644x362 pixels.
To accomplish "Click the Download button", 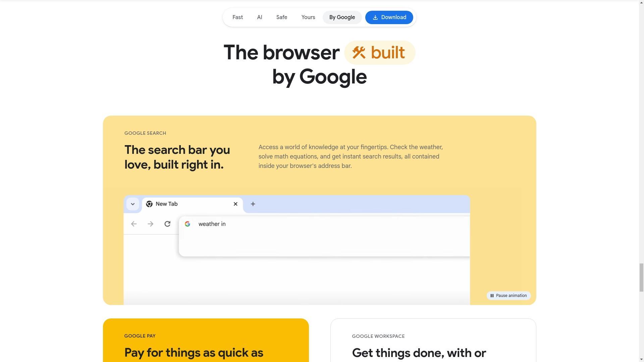I will 389,17.
